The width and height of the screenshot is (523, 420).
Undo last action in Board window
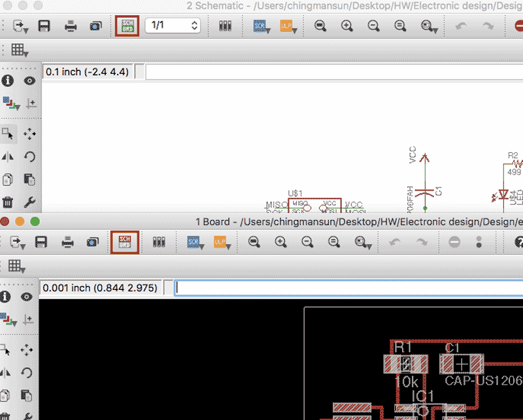(x=396, y=242)
